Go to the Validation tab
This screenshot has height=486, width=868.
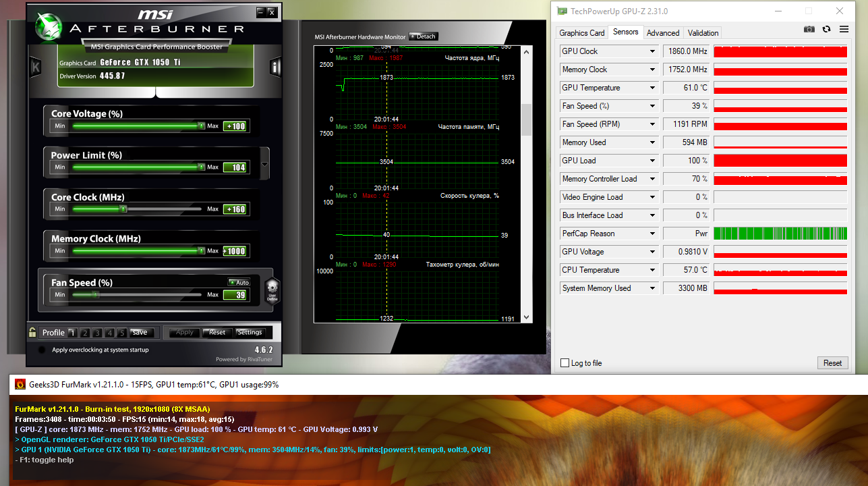point(703,32)
